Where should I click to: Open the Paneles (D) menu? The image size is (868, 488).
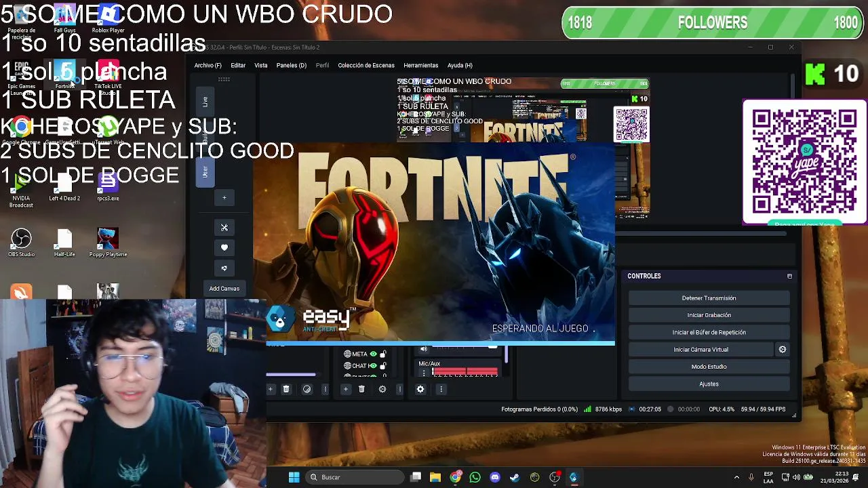click(x=292, y=66)
